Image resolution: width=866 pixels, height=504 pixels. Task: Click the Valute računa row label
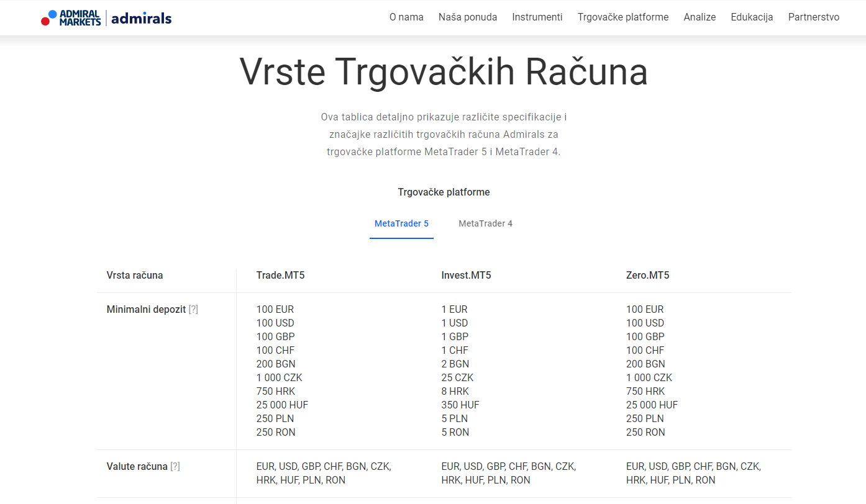coord(137,466)
